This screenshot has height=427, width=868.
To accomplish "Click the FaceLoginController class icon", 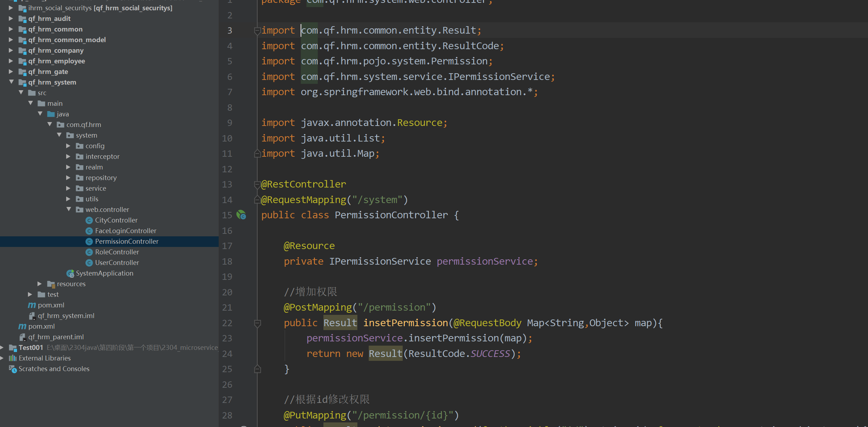I will click(x=89, y=231).
